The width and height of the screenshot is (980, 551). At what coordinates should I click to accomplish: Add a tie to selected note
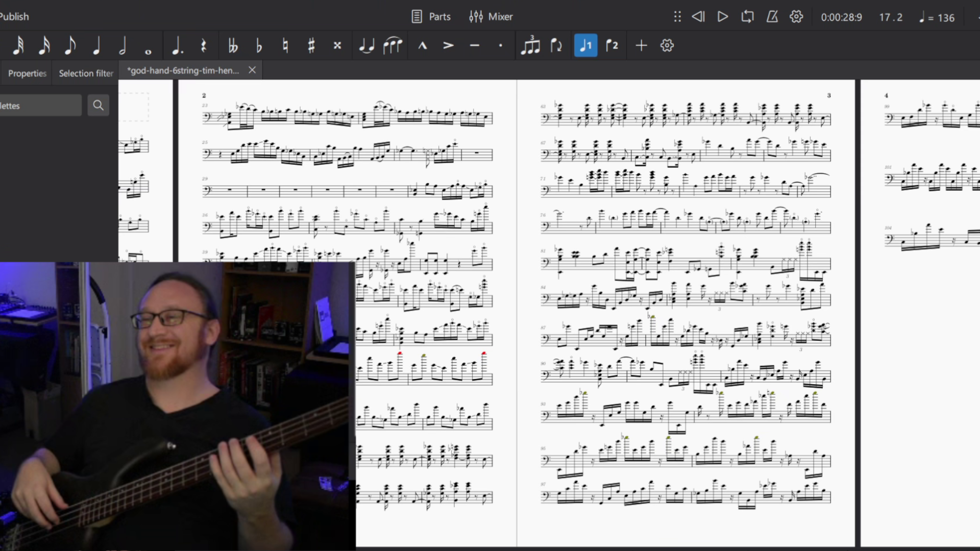[x=366, y=46]
